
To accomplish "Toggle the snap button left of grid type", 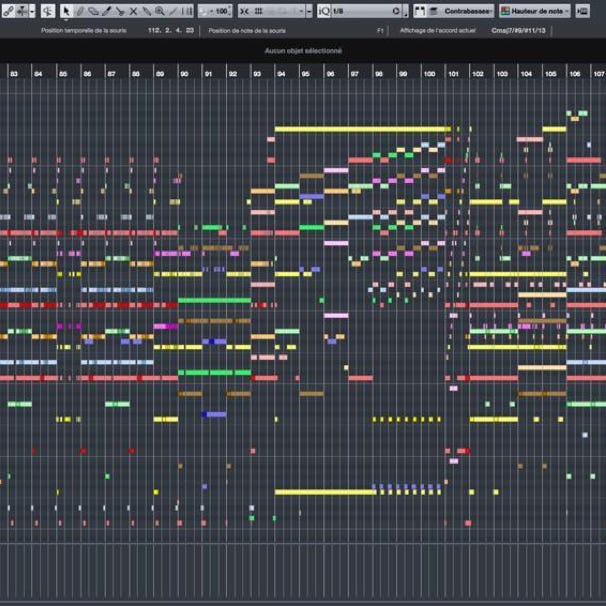I will click(245, 11).
